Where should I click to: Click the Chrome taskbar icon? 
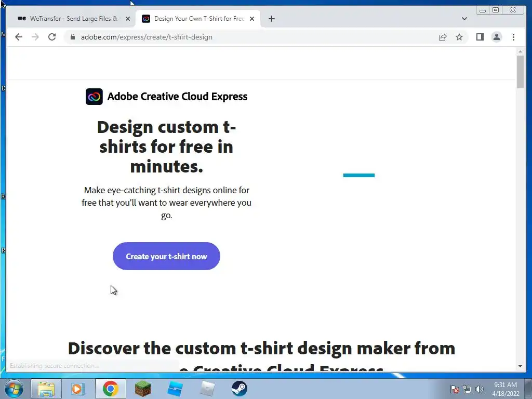(x=111, y=389)
